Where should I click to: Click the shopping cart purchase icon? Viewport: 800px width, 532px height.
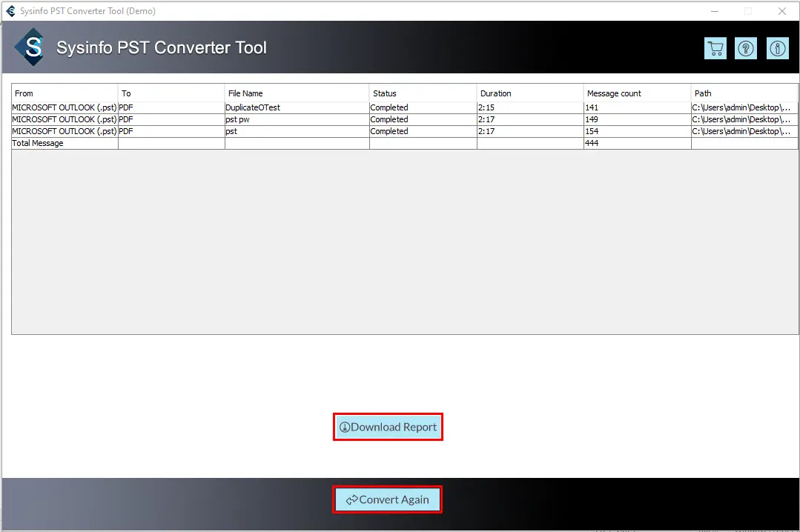715,49
